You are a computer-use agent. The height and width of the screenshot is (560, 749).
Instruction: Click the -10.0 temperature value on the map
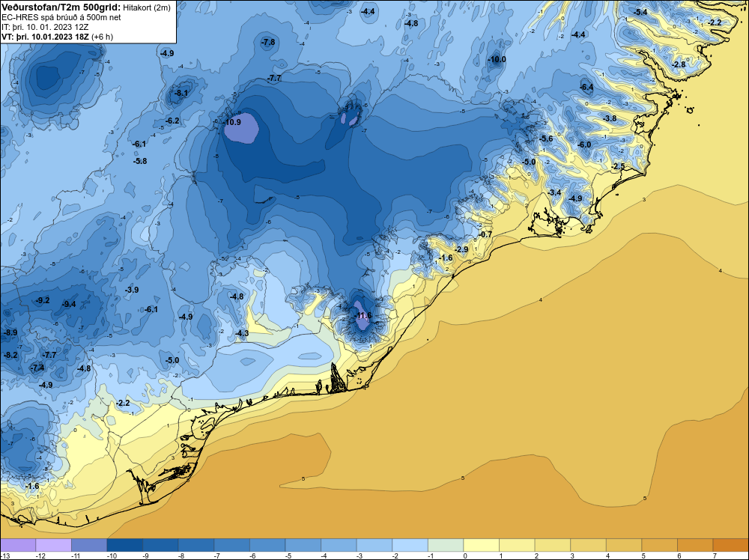[x=497, y=60]
